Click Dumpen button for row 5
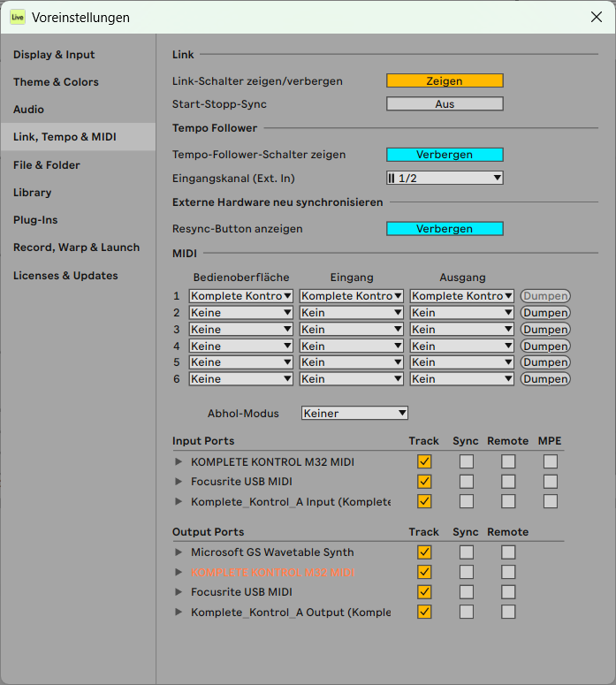 point(545,362)
